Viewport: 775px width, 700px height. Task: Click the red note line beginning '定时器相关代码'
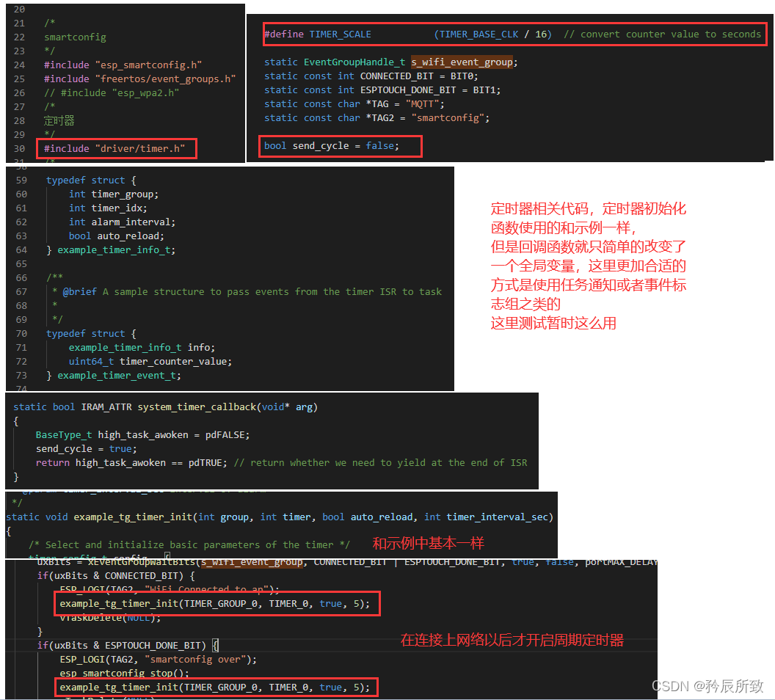point(588,208)
